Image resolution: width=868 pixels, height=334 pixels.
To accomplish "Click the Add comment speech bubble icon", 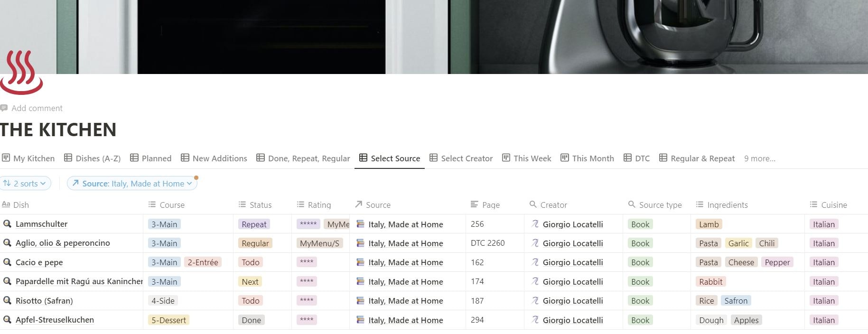I will pyautogui.click(x=4, y=108).
